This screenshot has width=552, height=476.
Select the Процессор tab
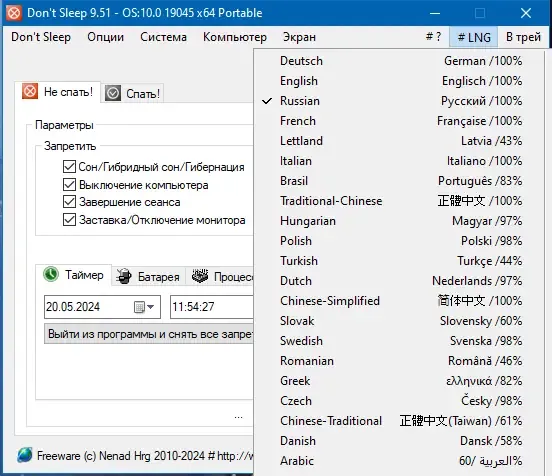coord(220,277)
